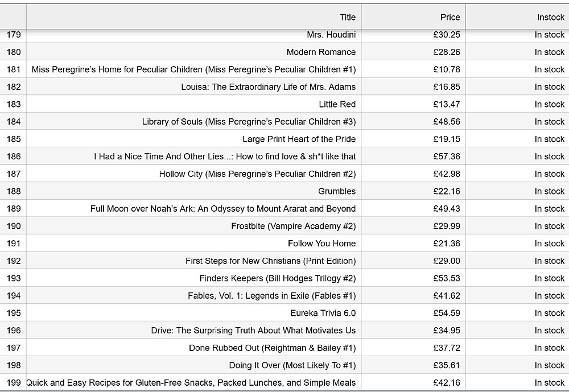
Task: Select row number 188
Action: click(x=14, y=191)
